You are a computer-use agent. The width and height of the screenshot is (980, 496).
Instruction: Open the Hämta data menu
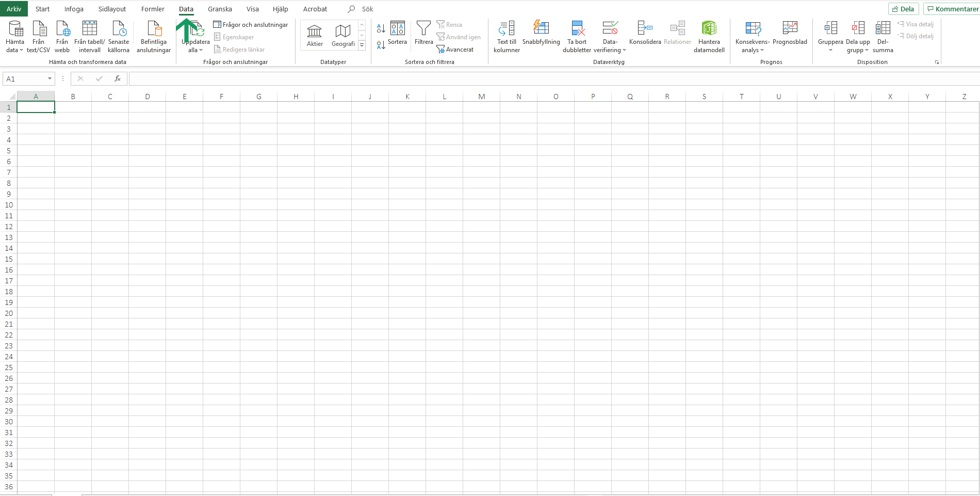coord(14,37)
